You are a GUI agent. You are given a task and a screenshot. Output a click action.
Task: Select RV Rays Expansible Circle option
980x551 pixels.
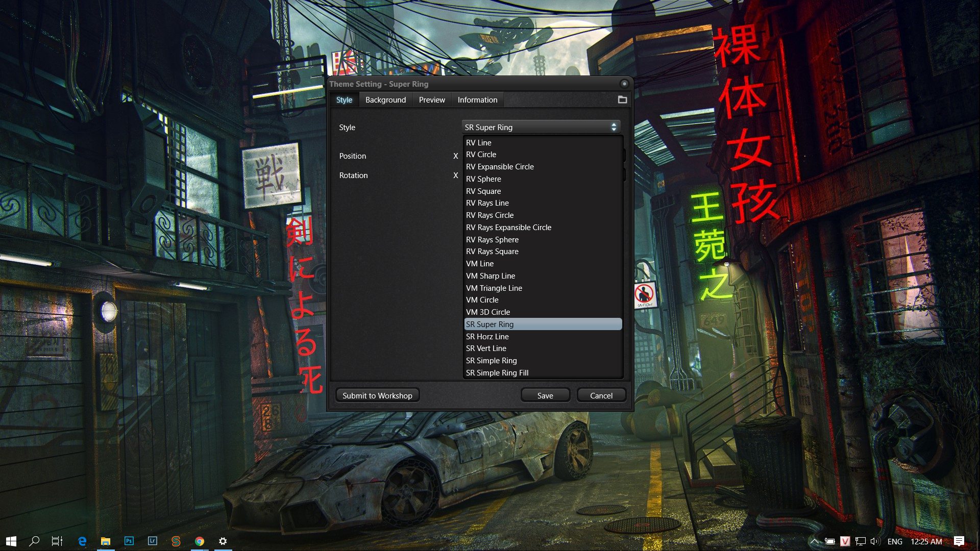click(543, 228)
